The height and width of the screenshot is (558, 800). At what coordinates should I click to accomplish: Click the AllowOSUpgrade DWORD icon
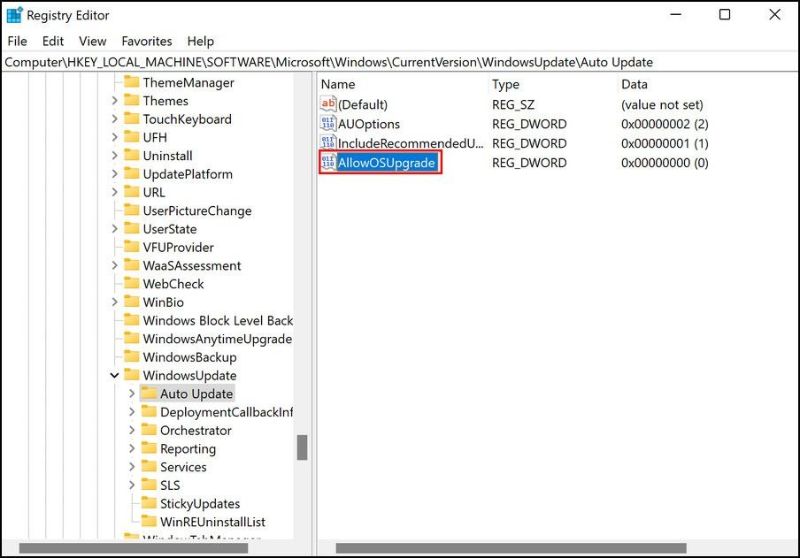[328, 162]
